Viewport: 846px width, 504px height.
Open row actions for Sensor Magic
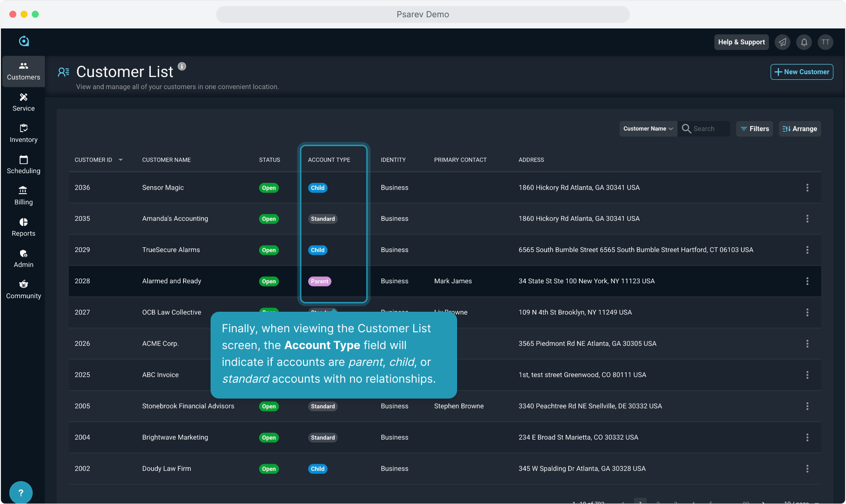(x=807, y=188)
